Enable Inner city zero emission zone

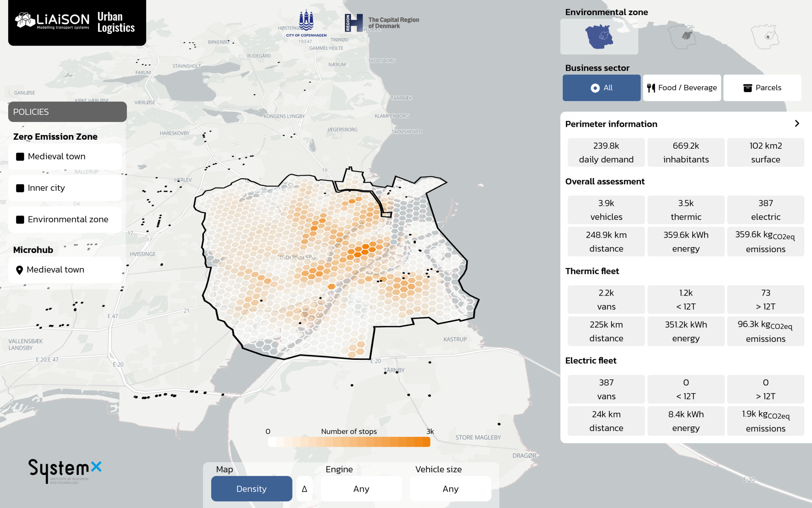(x=20, y=188)
